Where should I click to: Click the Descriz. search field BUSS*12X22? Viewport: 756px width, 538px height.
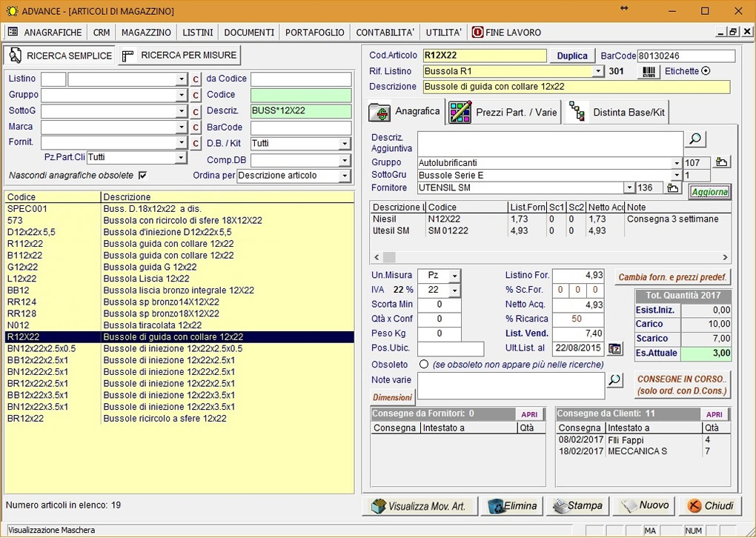coord(301,111)
